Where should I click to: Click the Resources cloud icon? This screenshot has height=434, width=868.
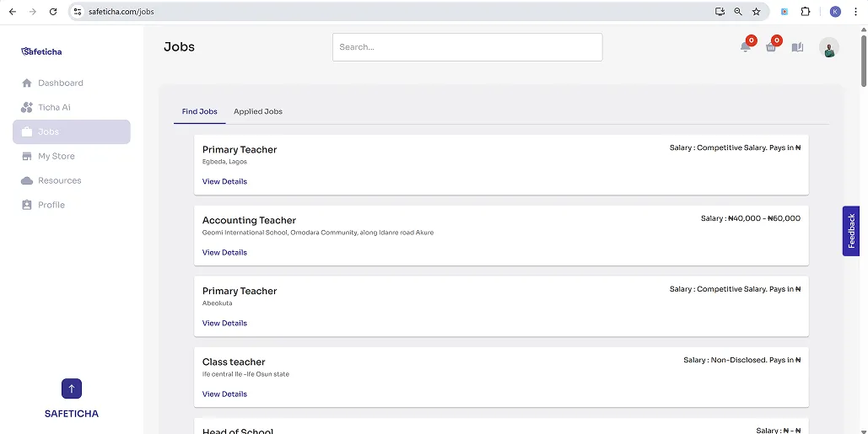tap(27, 180)
